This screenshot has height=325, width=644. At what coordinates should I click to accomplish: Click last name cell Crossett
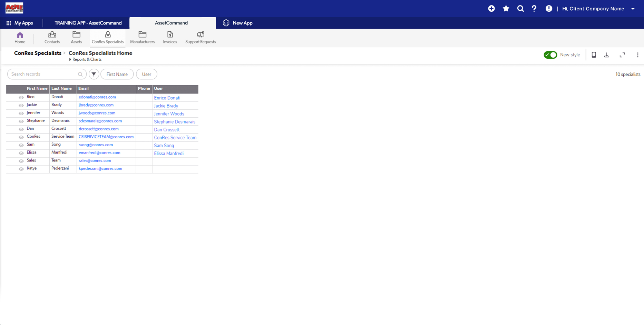pyautogui.click(x=59, y=129)
